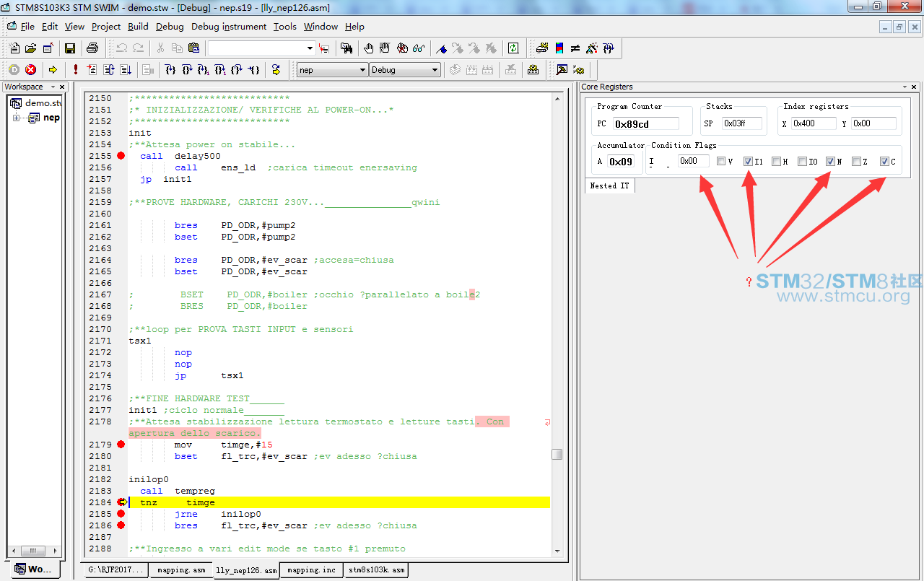Toggle the Z condition flag checkbox

856,162
